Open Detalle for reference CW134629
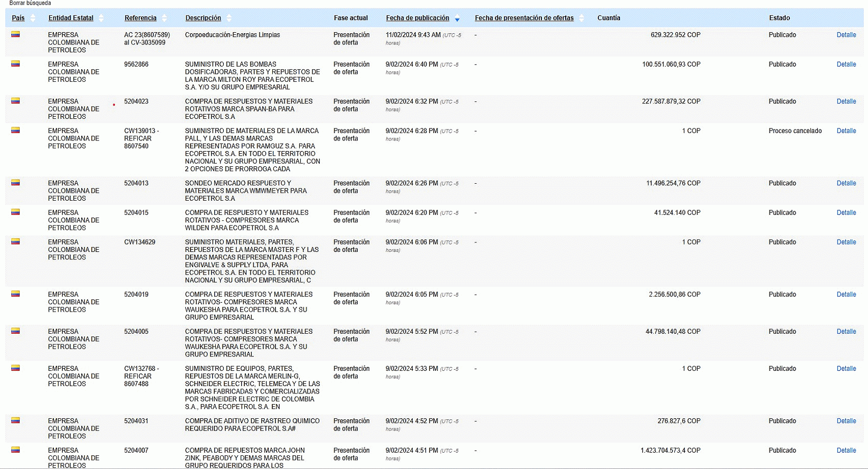The width and height of the screenshot is (868, 469). (x=846, y=242)
